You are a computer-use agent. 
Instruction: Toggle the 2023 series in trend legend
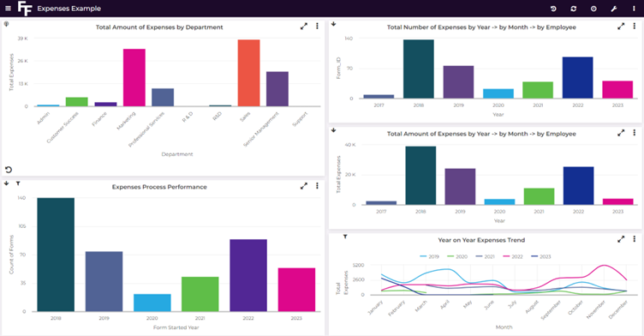pyautogui.click(x=541, y=256)
